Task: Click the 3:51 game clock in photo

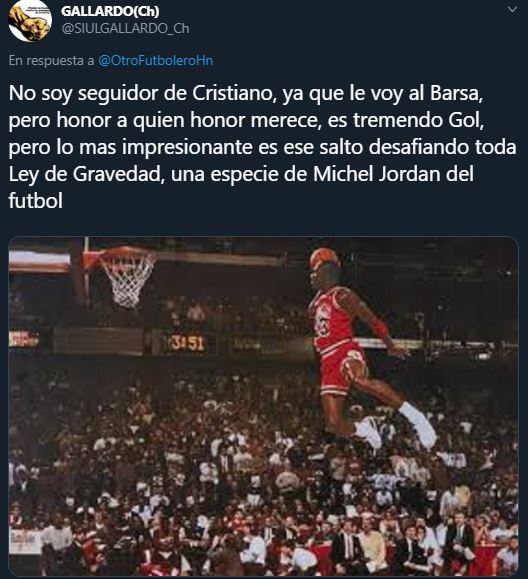Action: coord(187,343)
